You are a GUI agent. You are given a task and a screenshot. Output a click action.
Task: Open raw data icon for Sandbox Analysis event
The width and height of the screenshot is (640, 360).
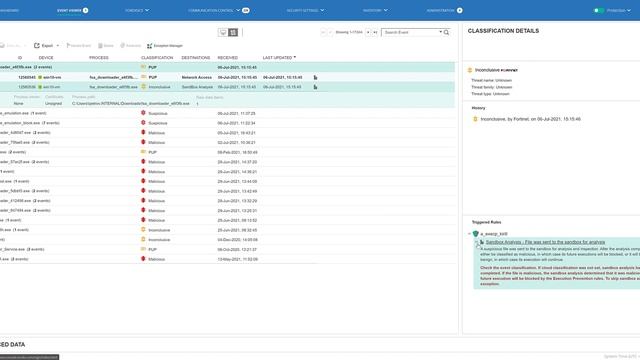pos(315,87)
